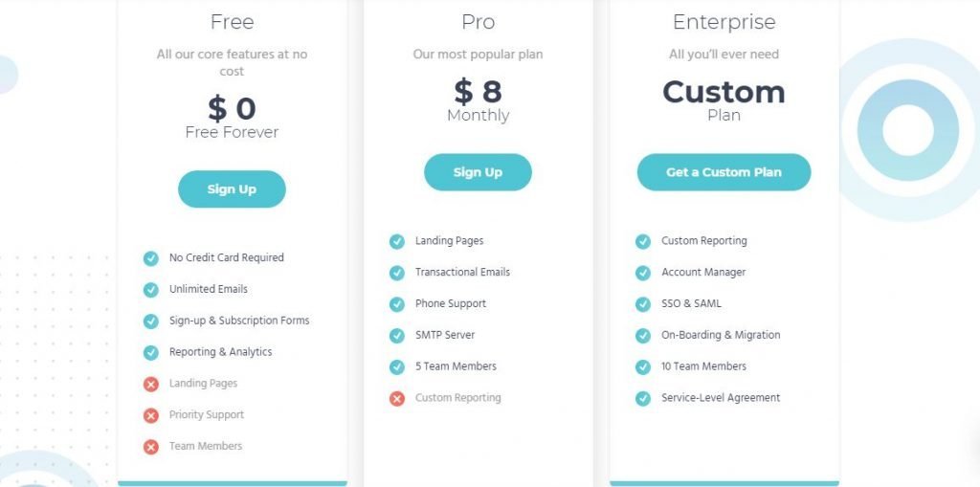Select the Pro plan heading
The image size is (980, 487).
point(478,22)
